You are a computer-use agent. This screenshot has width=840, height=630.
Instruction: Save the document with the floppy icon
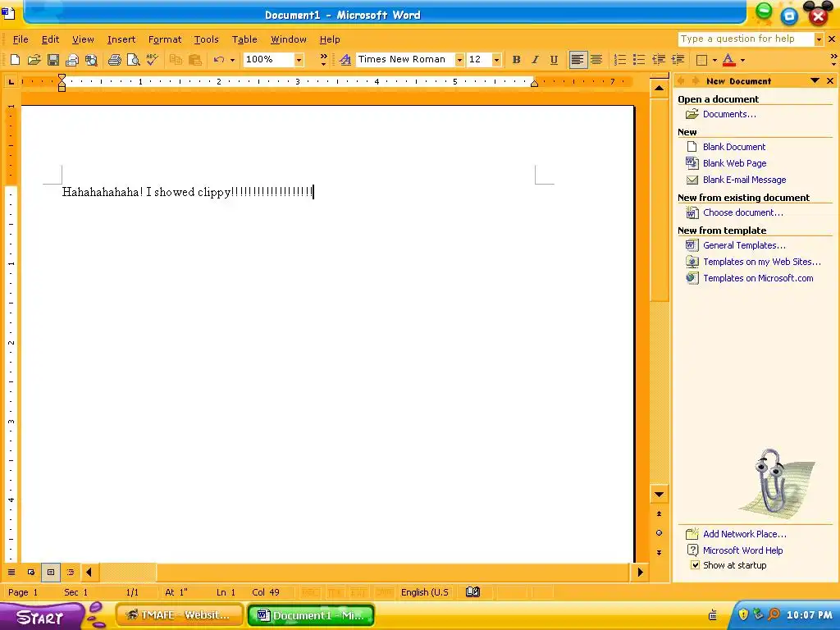click(x=53, y=60)
